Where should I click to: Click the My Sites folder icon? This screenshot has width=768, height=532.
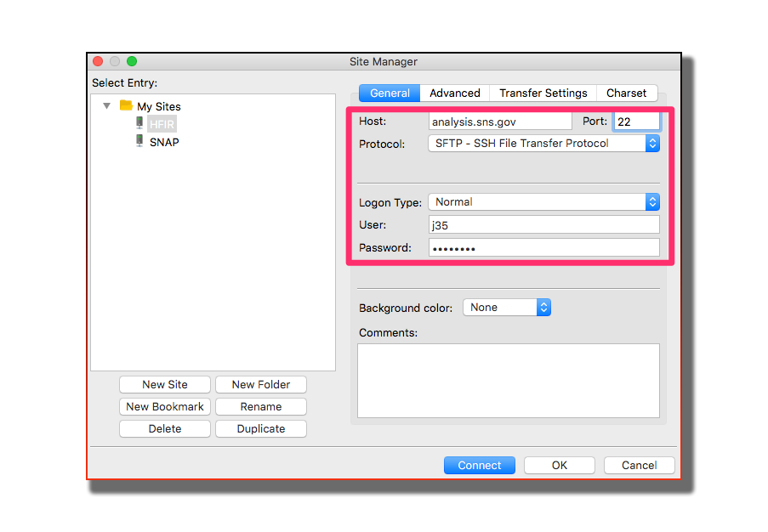pyautogui.click(x=125, y=105)
